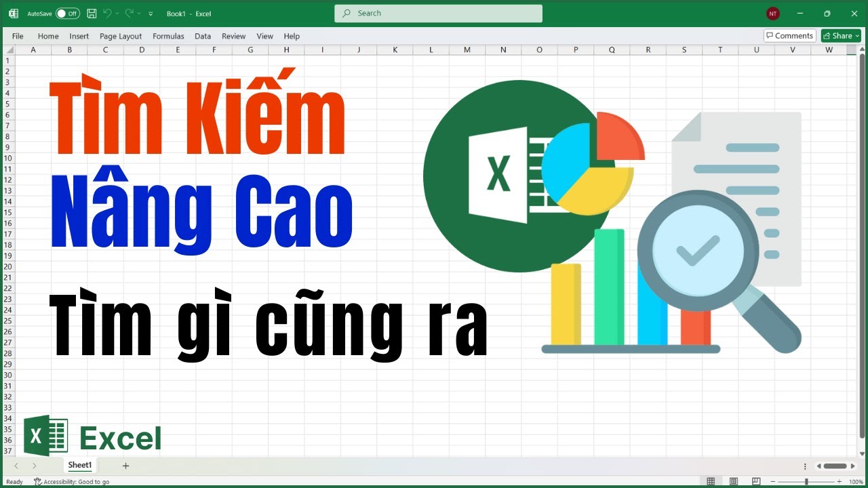Click the Share button
The image size is (868, 488).
841,36
